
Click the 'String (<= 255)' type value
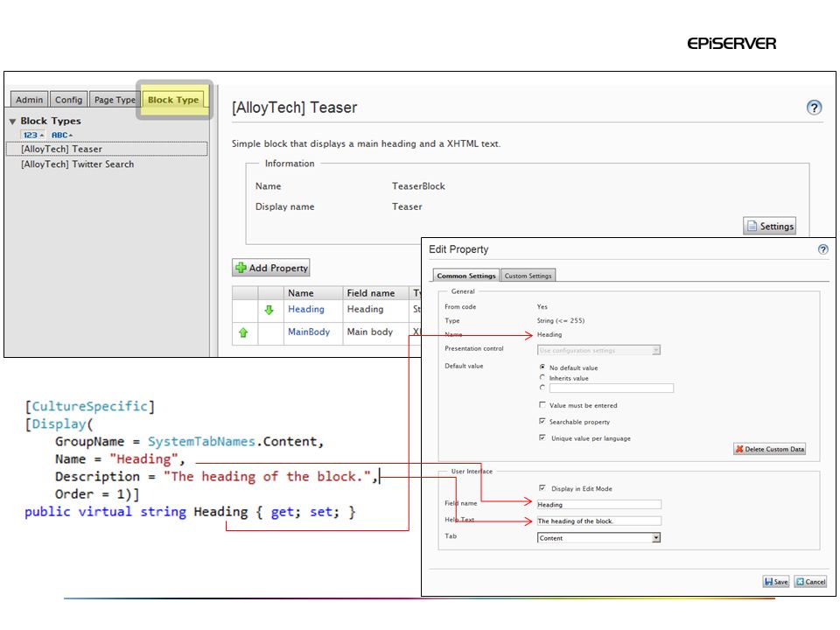(561, 321)
